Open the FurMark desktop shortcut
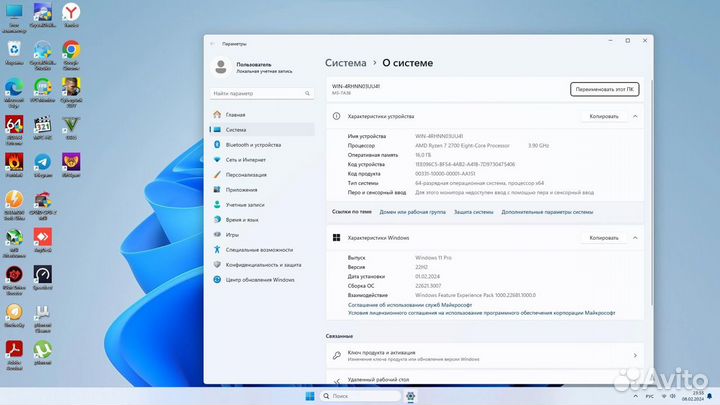The height and width of the screenshot is (405, 720). tap(14, 165)
